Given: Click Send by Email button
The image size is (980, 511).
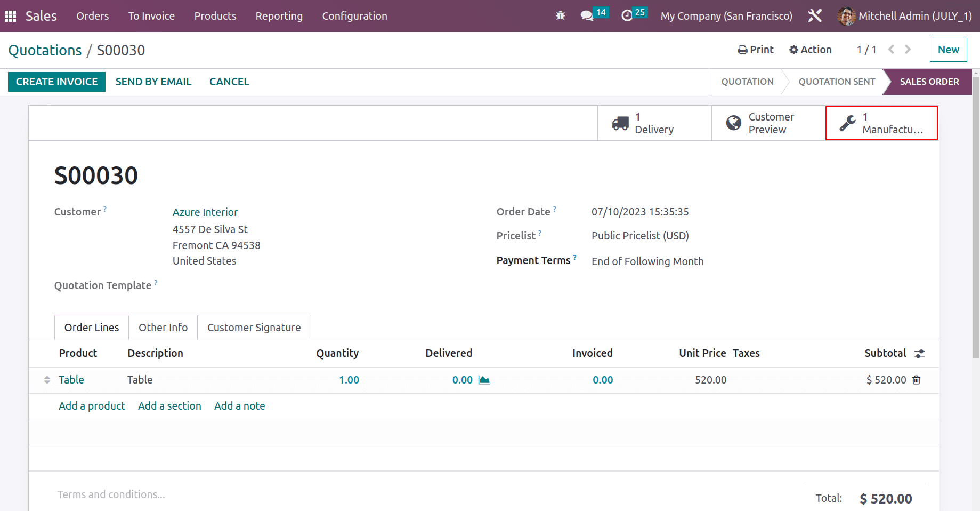Looking at the screenshot, I should click(x=153, y=82).
